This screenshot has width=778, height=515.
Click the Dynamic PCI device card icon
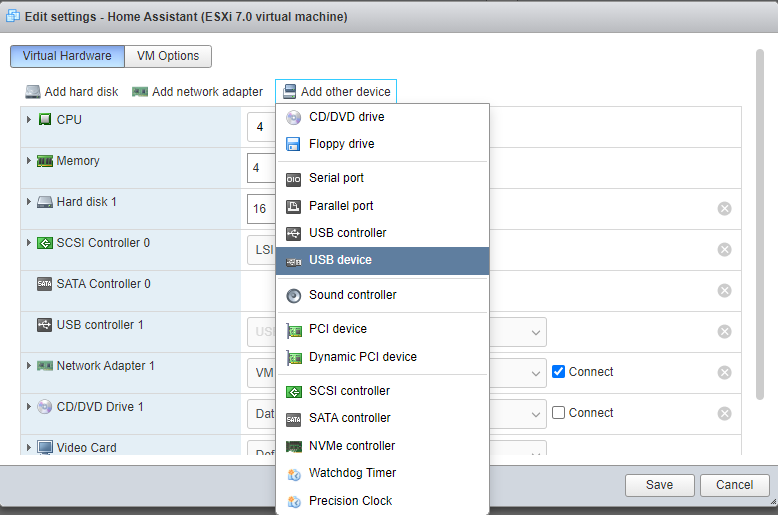click(x=294, y=358)
